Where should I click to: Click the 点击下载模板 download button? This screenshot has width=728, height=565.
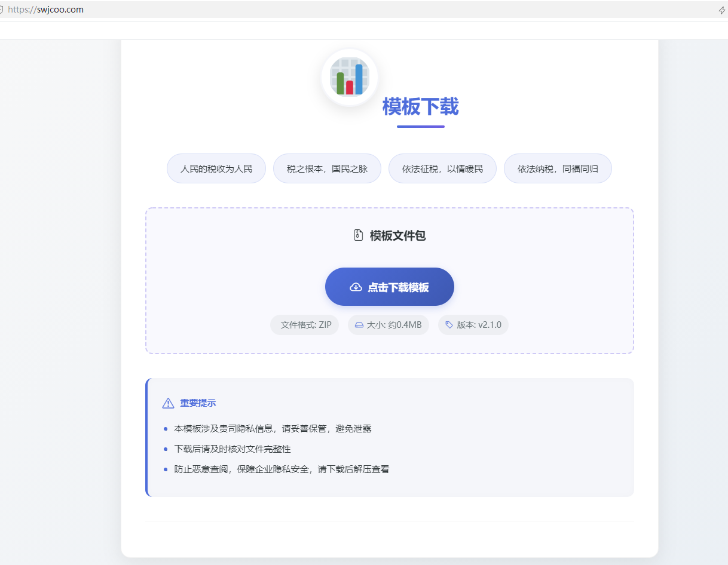389,287
